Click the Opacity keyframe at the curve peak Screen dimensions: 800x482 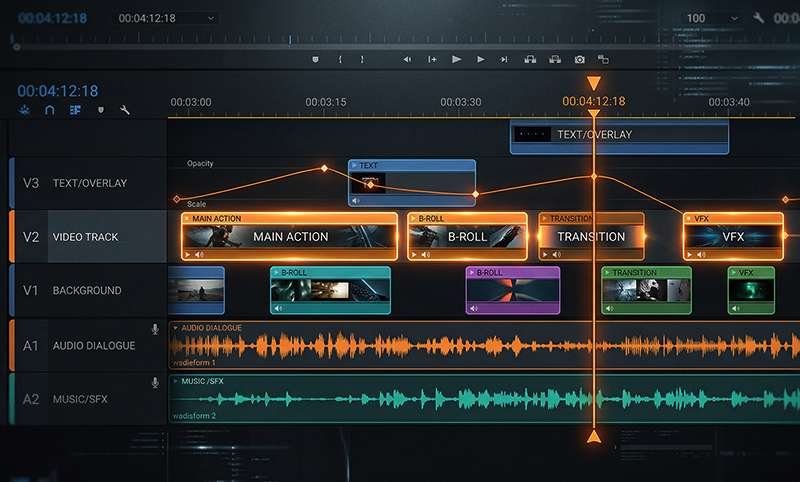[x=324, y=169]
